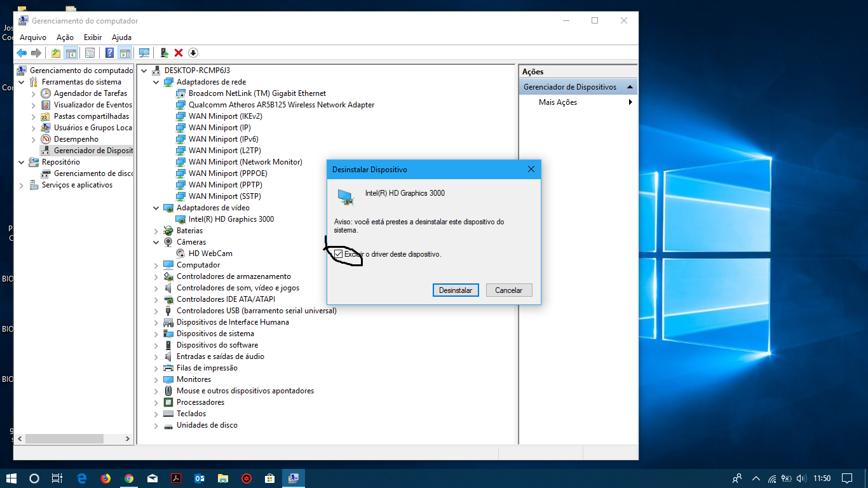868x488 pixels.
Task: Select Gerenciamento de disco in left tree
Action: pyautogui.click(x=93, y=173)
